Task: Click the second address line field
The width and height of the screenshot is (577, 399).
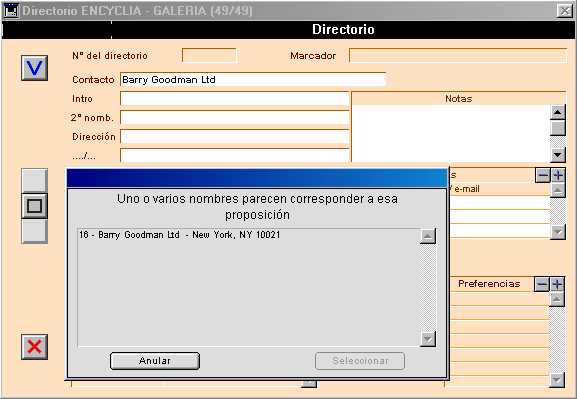Action: [234, 156]
